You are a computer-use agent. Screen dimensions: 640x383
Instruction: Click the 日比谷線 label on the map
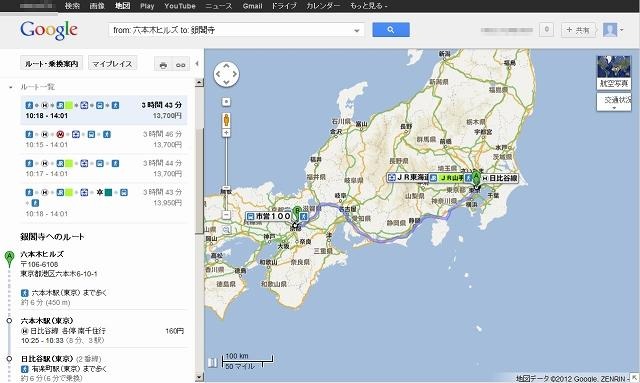point(500,178)
